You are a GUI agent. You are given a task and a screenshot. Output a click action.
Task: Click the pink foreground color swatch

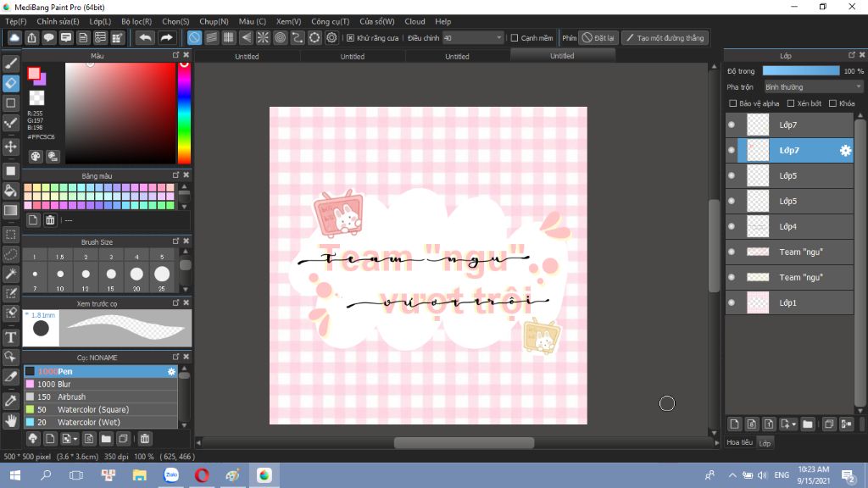click(x=34, y=74)
